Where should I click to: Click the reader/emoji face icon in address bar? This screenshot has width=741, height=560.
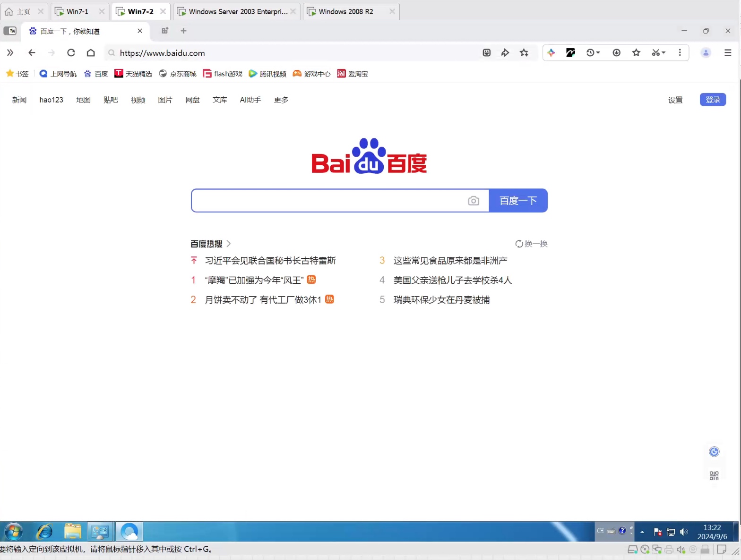pyautogui.click(x=487, y=53)
